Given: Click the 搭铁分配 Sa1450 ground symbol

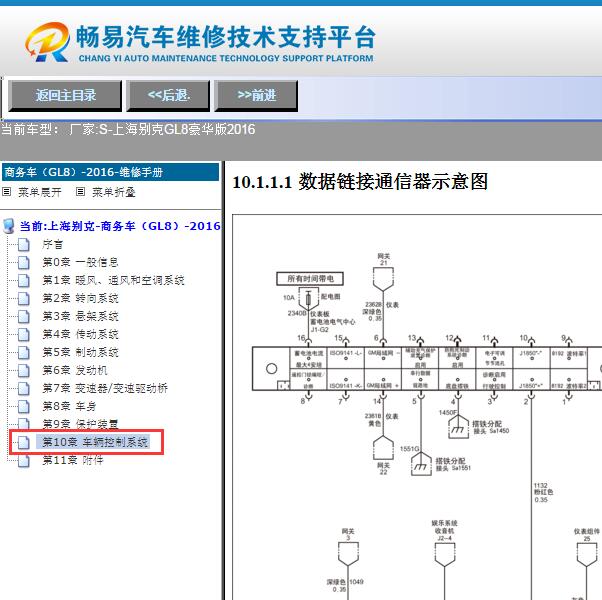Looking at the screenshot, I should pos(458,427).
